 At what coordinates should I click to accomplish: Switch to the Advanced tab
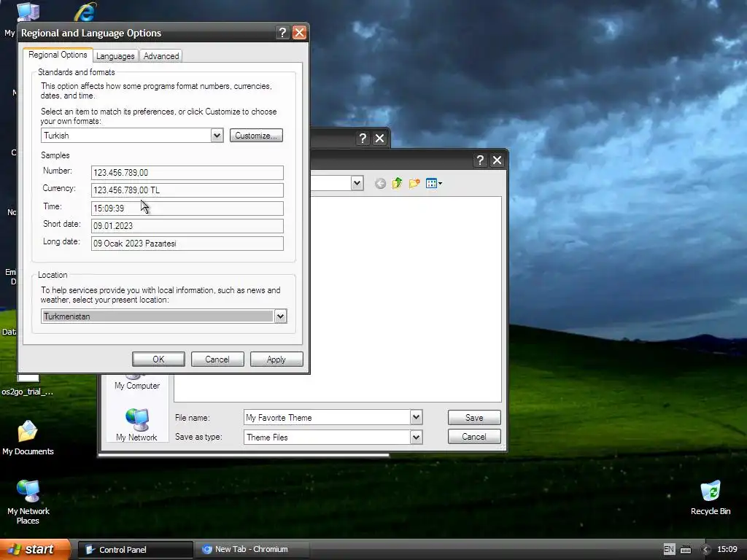point(161,56)
